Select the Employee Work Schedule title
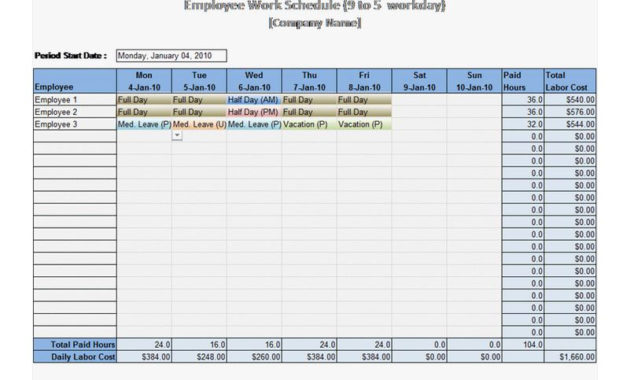Viewport: 630px width, 380px height. [x=315, y=6]
